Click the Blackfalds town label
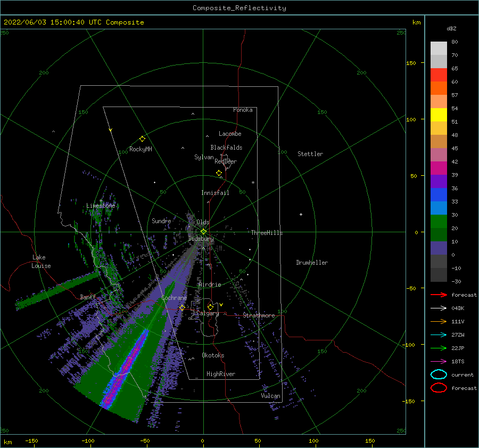The width and height of the screenshot is (479, 448). pyautogui.click(x=226, y=148)
